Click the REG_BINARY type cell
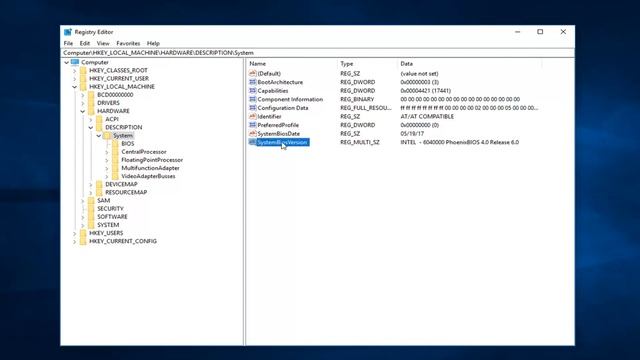Viewport: 640px width, 360px height. pos(357,99)
